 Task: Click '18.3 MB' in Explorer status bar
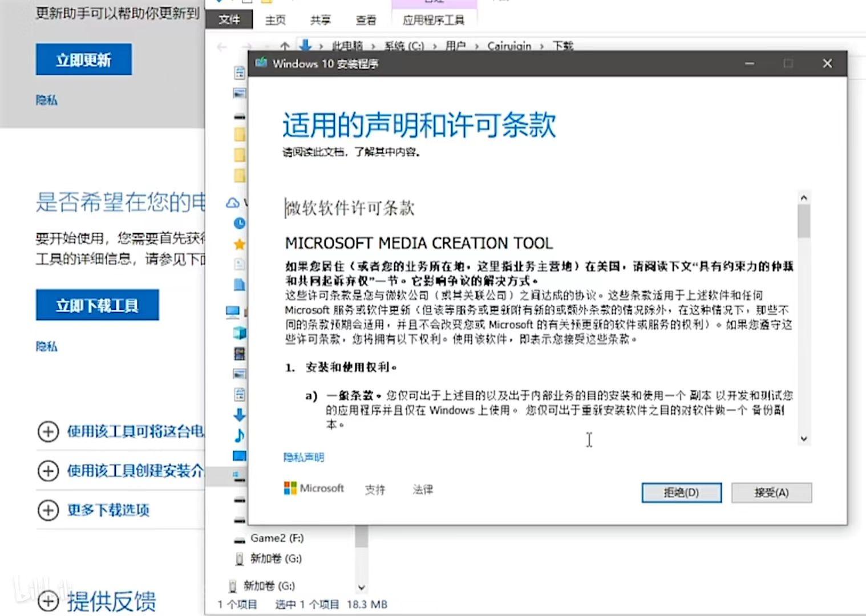click(367, 605)
